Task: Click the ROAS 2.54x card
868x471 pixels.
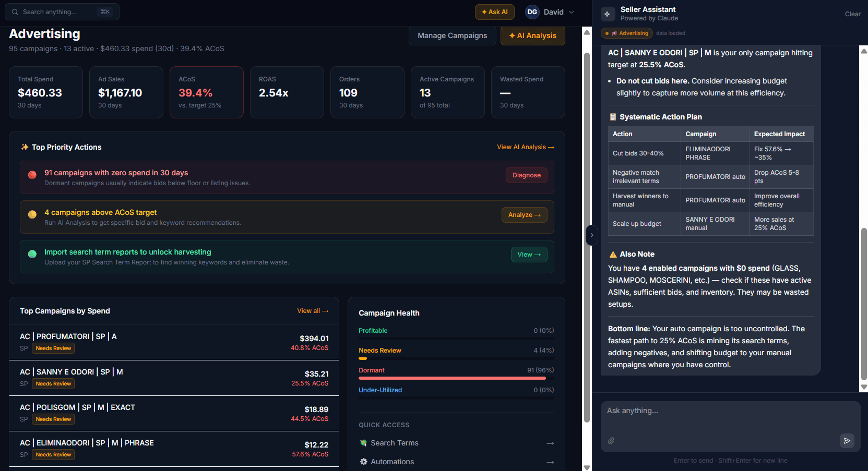Action: (287, 92)
